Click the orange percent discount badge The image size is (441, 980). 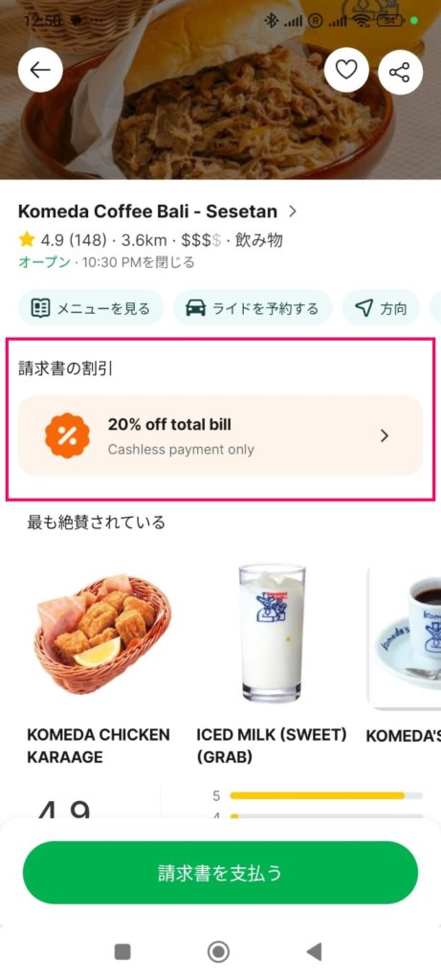click(x=68, y=435)
